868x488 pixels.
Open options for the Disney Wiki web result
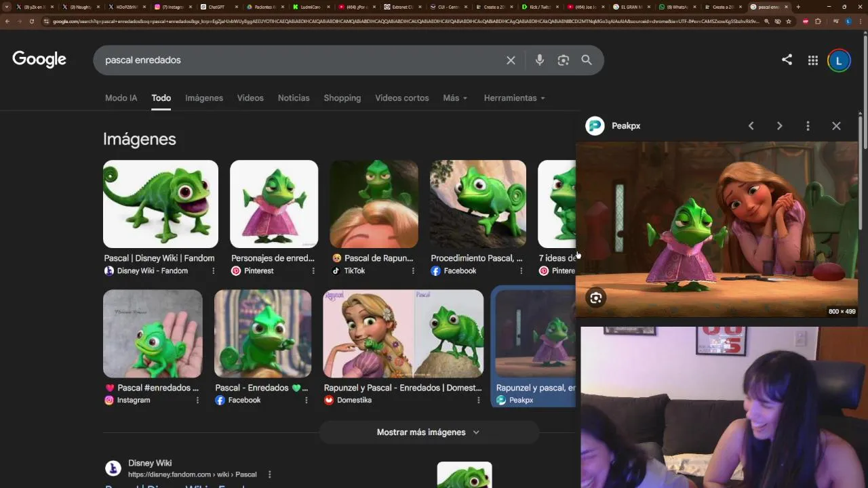[269, 474]
